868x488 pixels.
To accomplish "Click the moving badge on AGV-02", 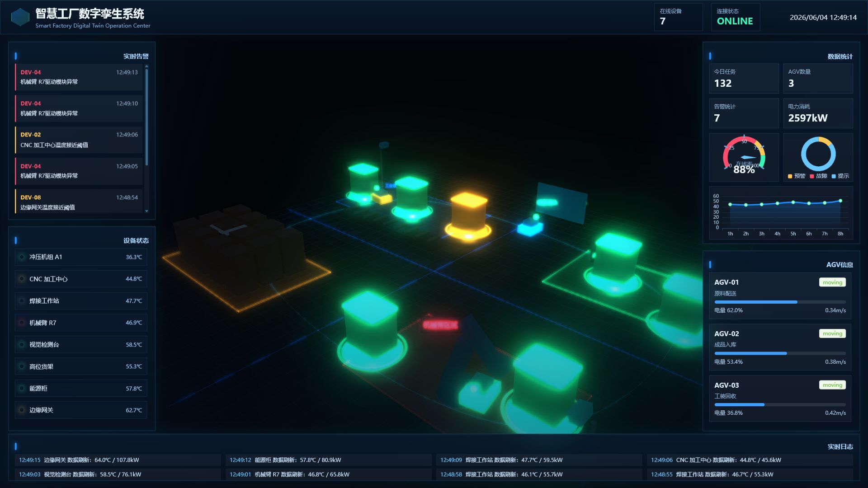I will 832,333.
